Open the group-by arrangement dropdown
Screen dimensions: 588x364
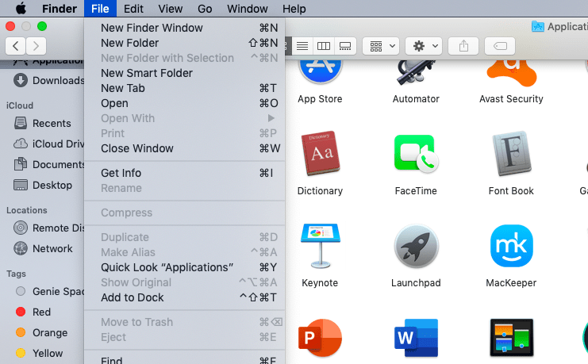pos(382,46)
